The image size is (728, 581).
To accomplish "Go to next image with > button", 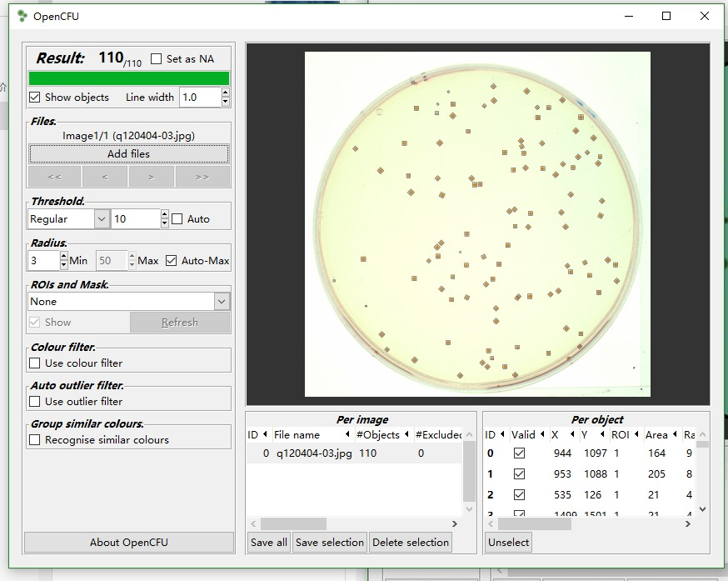I will pyautogui.click(x=151, y=177).
